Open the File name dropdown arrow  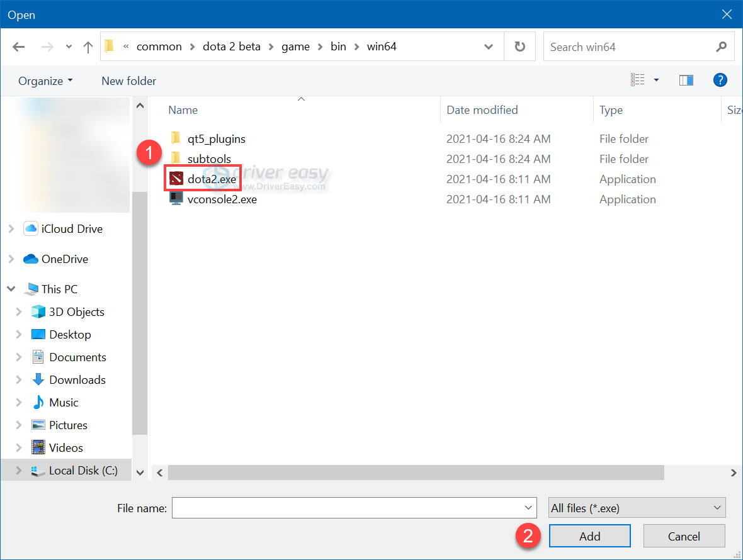pyautogui.click(x=528, y=508)
